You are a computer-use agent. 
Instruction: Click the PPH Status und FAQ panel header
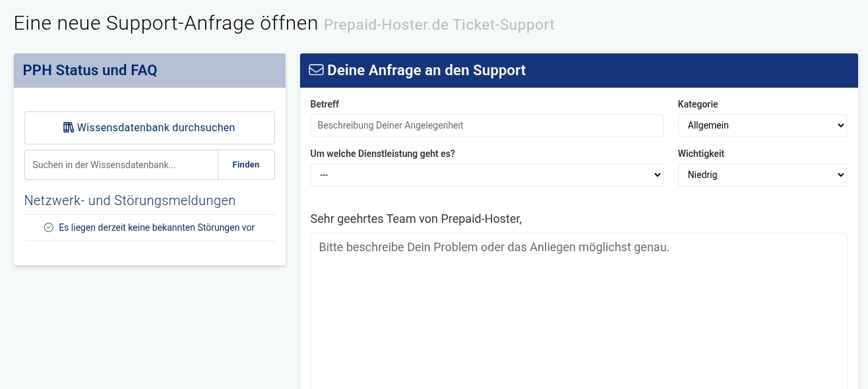(150, 71)
